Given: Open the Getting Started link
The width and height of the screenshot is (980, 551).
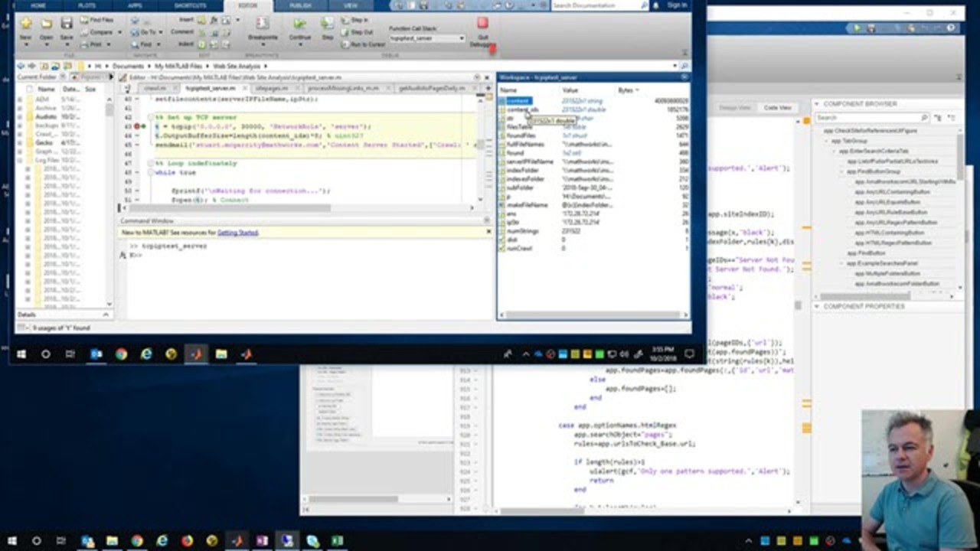Looking at the screenshot, I should pos(237,233).
